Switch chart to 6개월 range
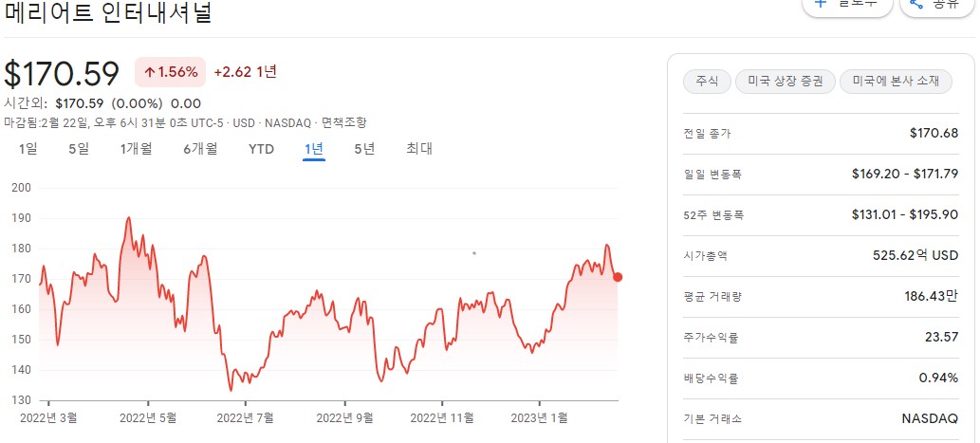 coord(200,149)
